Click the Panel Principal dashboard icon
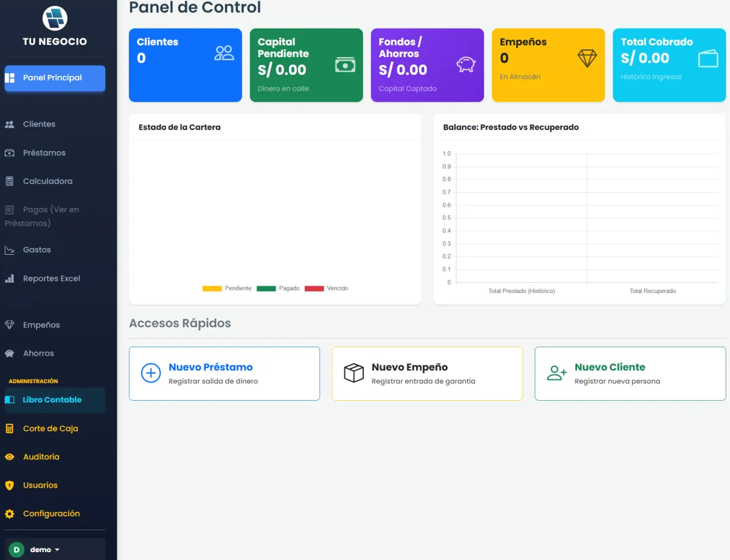730x560 pixels. click(10, 78)
